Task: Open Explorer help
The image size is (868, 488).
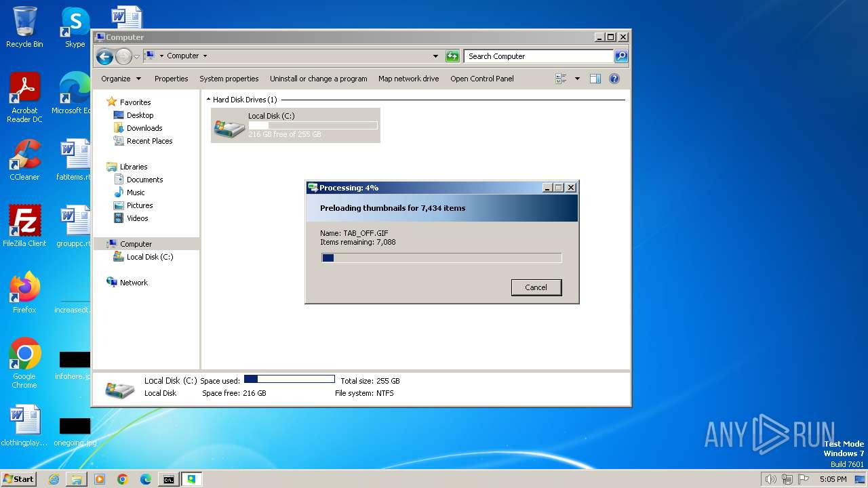Action: coord(614,79)
